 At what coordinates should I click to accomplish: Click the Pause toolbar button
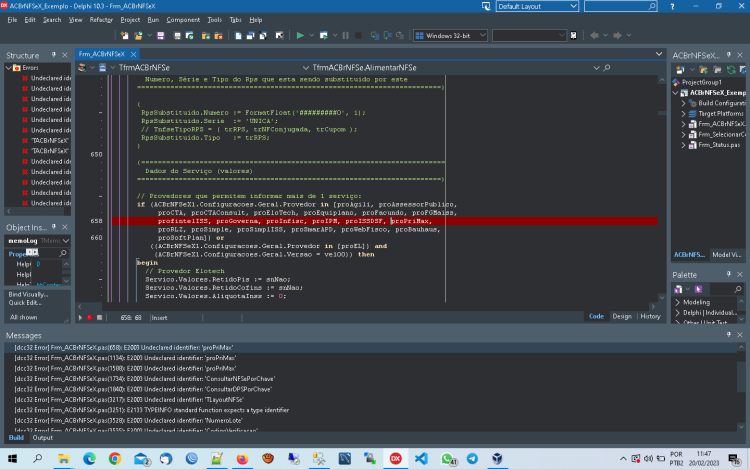(x=345, y=35)
